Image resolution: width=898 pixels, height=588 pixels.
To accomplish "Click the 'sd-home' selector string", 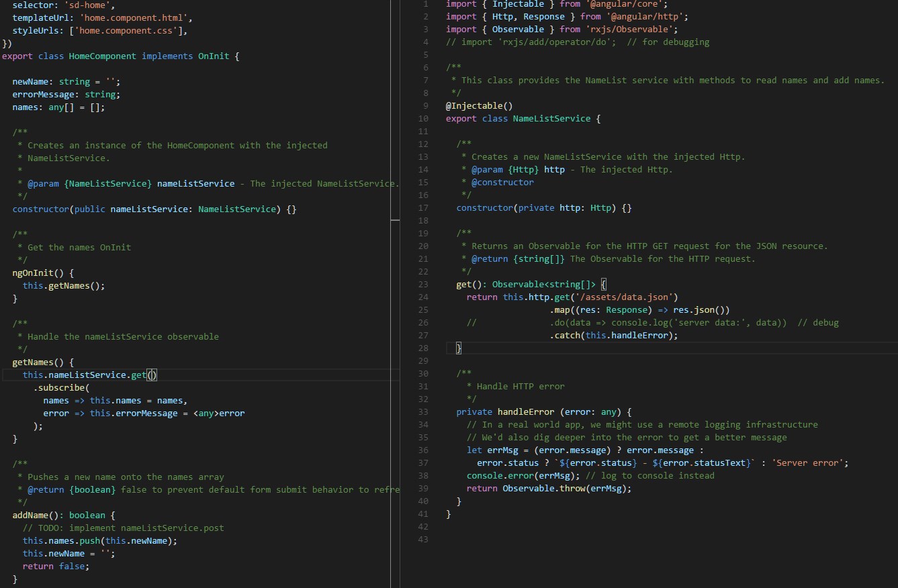I will (x=89, y=5).
